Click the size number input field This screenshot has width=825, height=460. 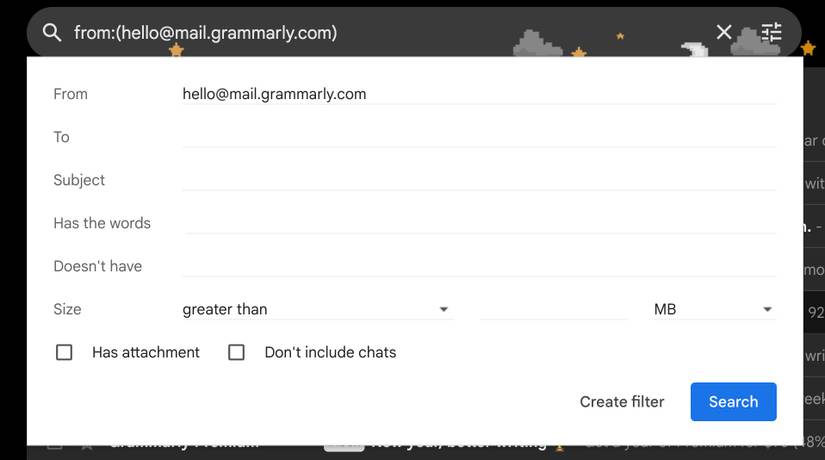click(553, 310)
